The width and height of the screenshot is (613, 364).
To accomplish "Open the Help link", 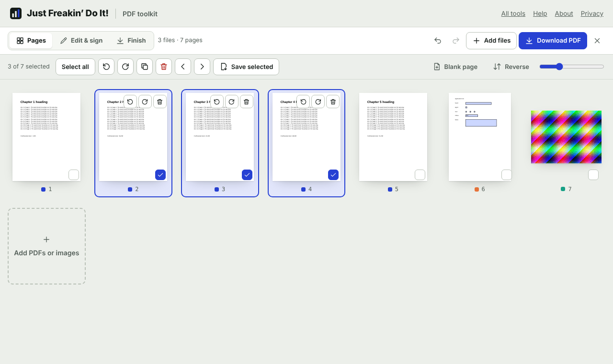I will [540, 13].
